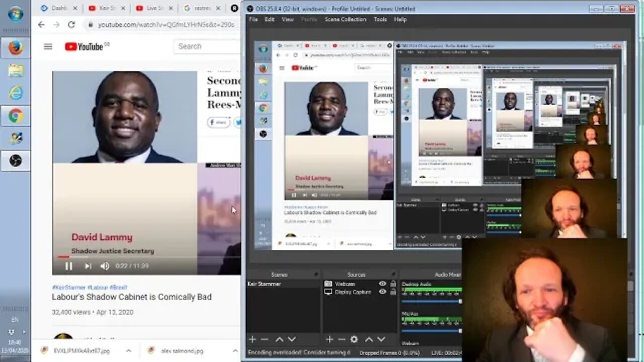Open the Windows Start orb
This screenshot has height=362, width=644.
pyautogui.click(x=15, y=14)
